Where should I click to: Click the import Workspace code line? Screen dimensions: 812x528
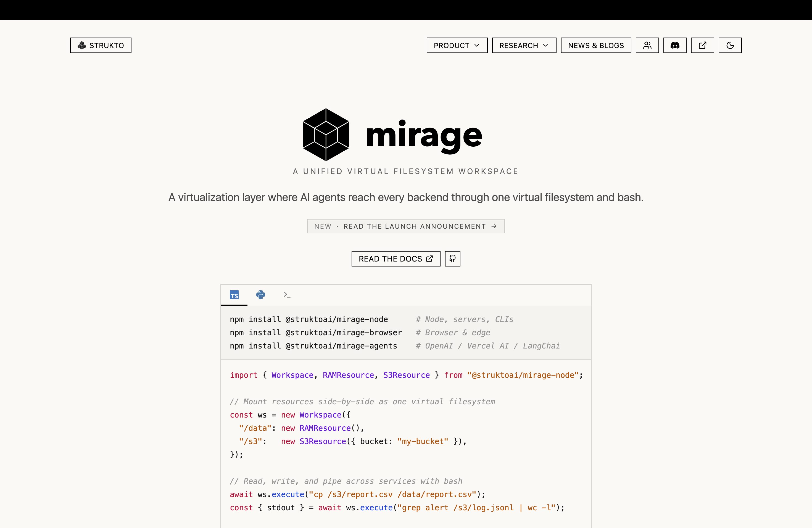[x=406, y=375]
